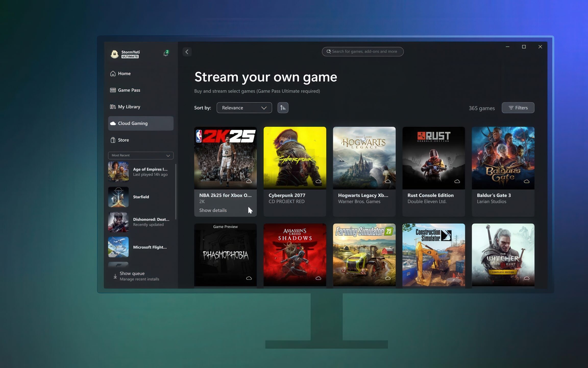Click Manage recent installs text

(139, 279)
